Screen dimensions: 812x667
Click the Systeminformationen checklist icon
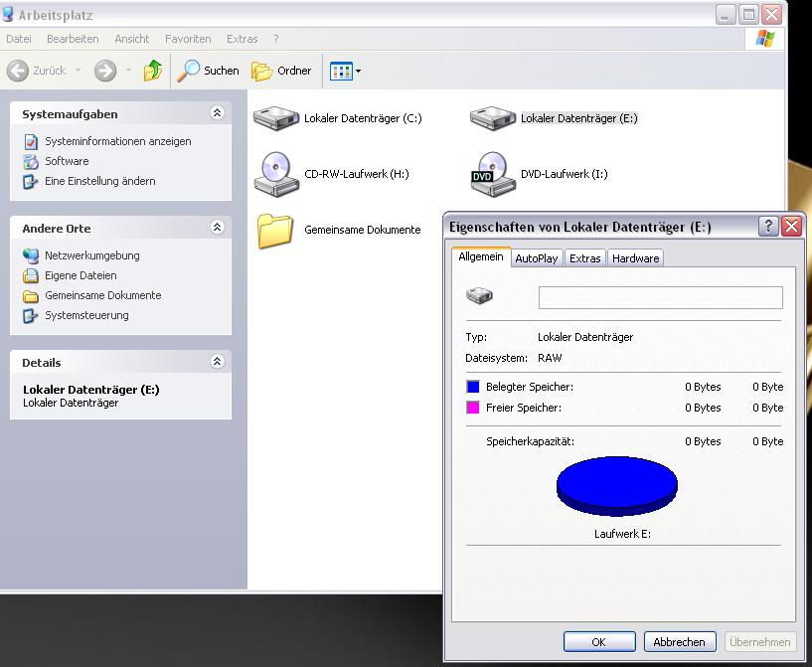point(31,141)
